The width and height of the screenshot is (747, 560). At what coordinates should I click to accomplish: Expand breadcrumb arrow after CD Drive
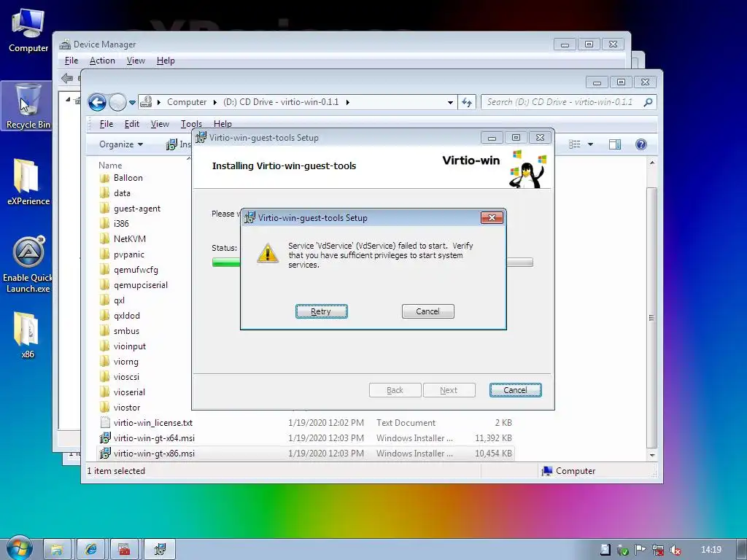click(x=347, y=102)
